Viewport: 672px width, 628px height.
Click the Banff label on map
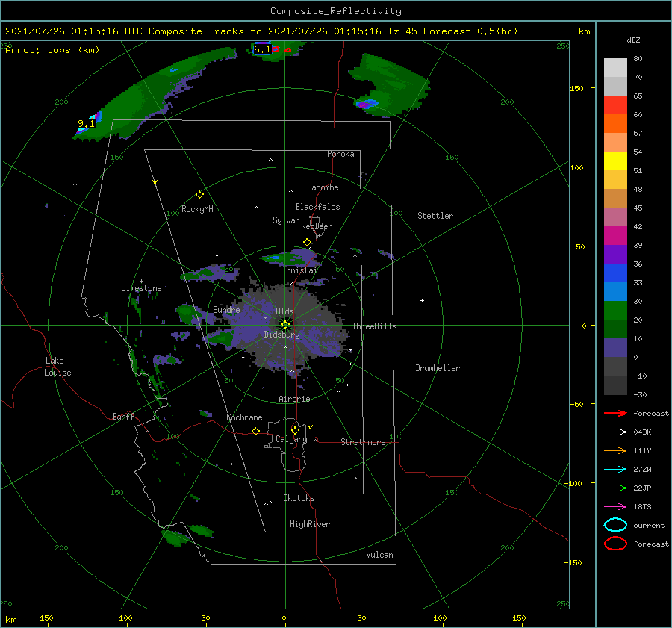[x=123, y=416]
